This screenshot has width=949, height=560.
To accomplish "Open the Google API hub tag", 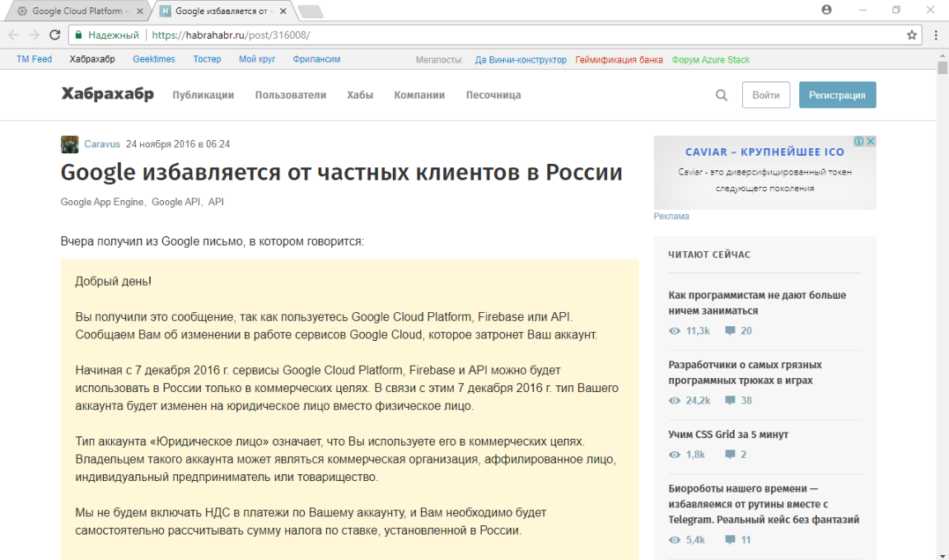I will (175, 202).
